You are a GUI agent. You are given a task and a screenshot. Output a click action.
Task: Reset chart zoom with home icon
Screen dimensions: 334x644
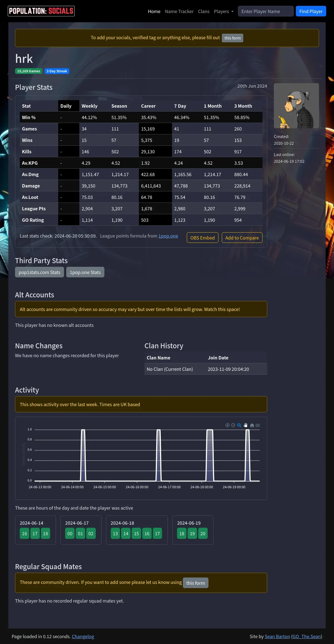tap(252, 425)
